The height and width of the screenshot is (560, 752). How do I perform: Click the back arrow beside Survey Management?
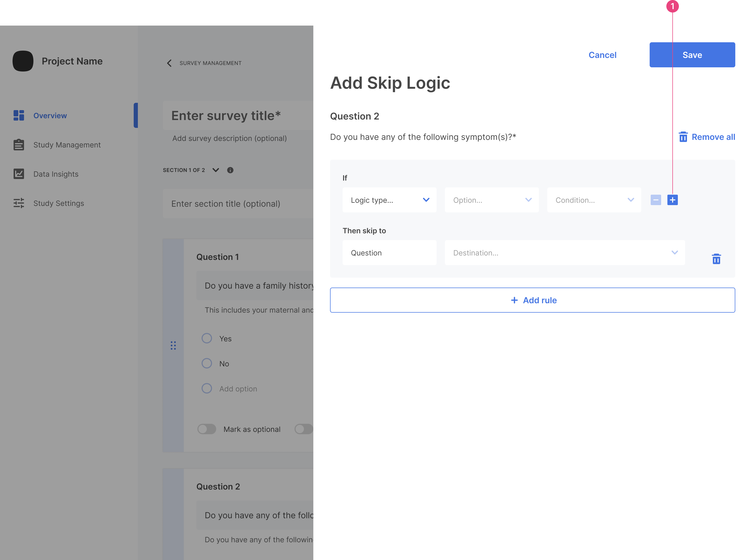point(169,63)
